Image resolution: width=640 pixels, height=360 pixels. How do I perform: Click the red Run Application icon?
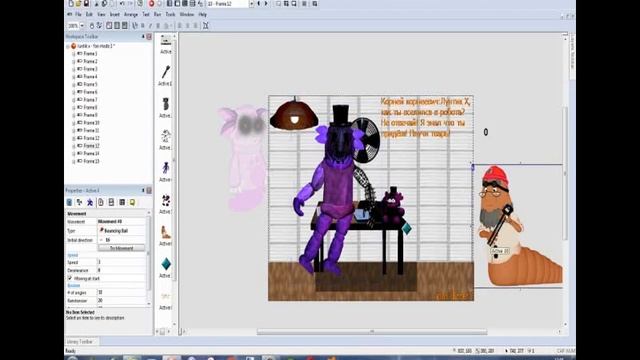[x=151, y=4]
